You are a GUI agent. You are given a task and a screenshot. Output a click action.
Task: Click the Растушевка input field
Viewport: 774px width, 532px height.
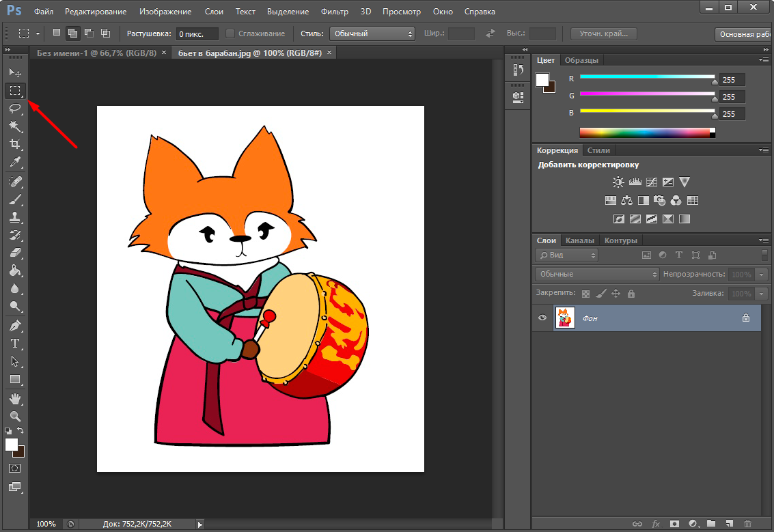tap(197, 33)
